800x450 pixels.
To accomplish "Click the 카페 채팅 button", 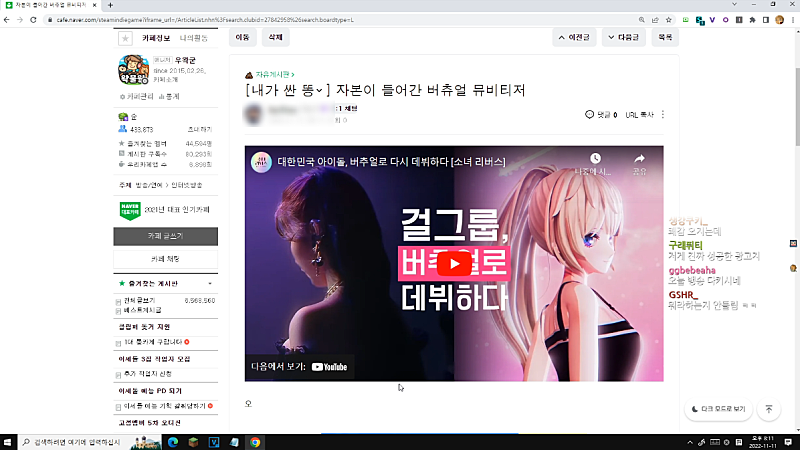I will pyautogui.click(x=165, y=259).
